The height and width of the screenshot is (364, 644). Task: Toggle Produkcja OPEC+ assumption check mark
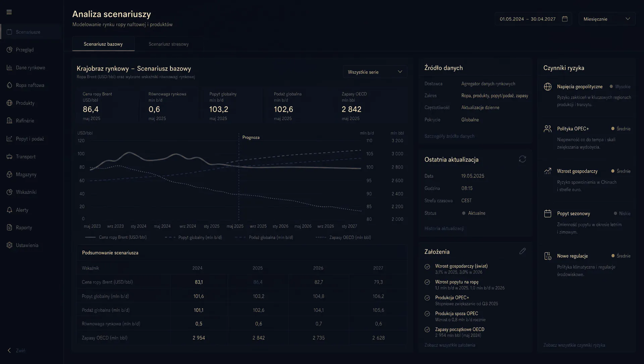click(x=427, y=298)
